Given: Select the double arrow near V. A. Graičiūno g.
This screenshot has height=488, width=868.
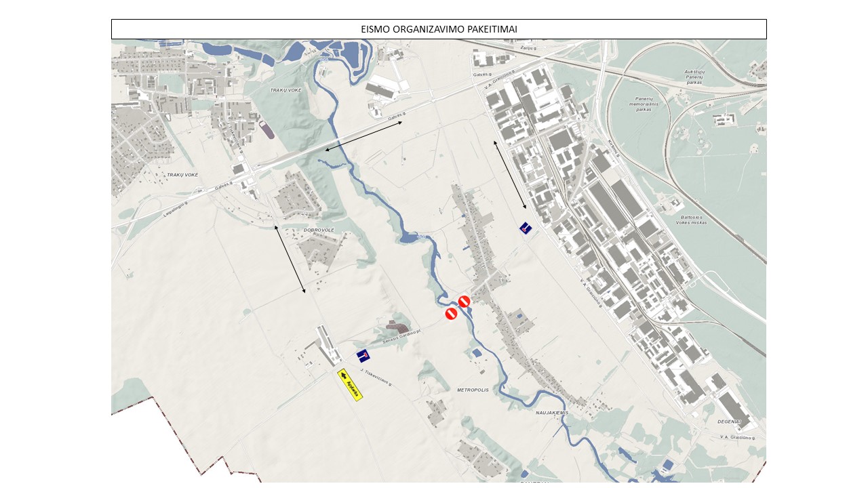Looking at the screenshot, I should click(x=510, y=174).
